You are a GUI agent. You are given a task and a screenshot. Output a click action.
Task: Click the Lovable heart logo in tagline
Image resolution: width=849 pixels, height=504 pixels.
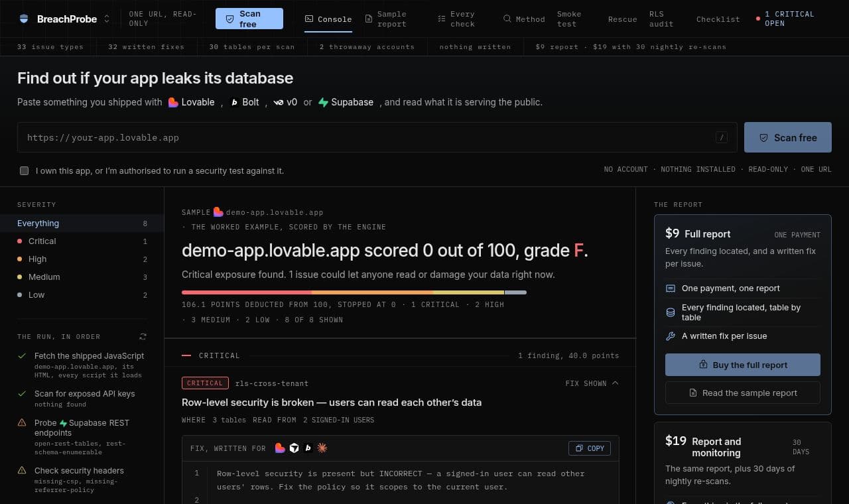pos(173,102)
